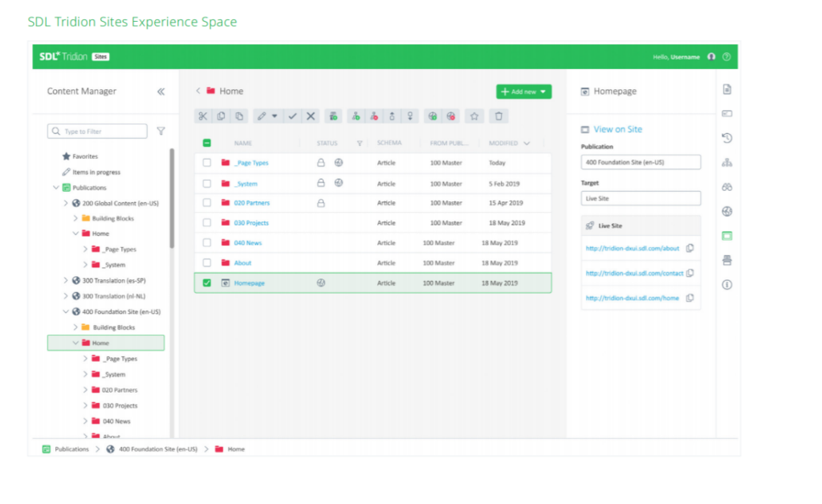Check the About row checkbox
Viewport: 822px width, 504px height.
point(207,263)
